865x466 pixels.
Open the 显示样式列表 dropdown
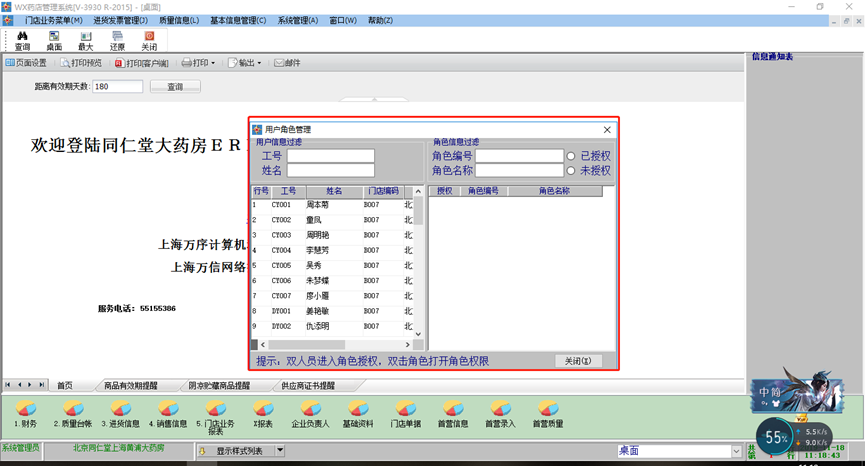(x=279, y=451)
